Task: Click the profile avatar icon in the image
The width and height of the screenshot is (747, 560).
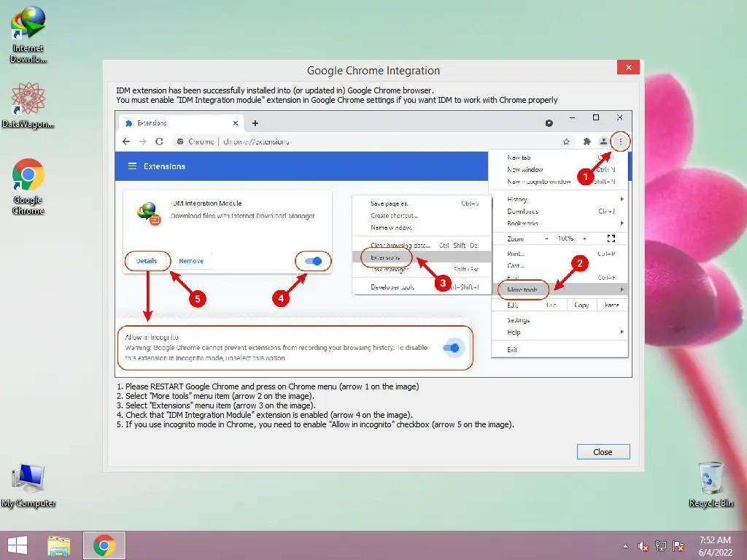Action: click(x=603, y=141)
